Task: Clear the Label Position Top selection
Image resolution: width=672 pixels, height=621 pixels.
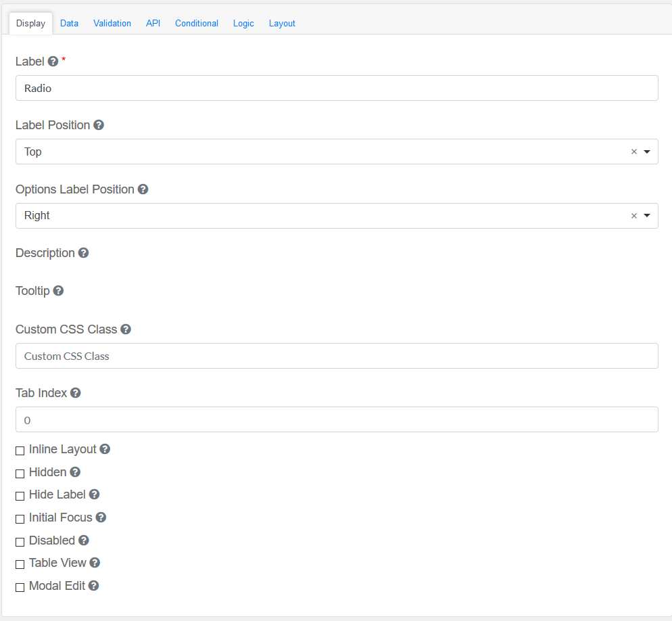Action: click(633, 152)
